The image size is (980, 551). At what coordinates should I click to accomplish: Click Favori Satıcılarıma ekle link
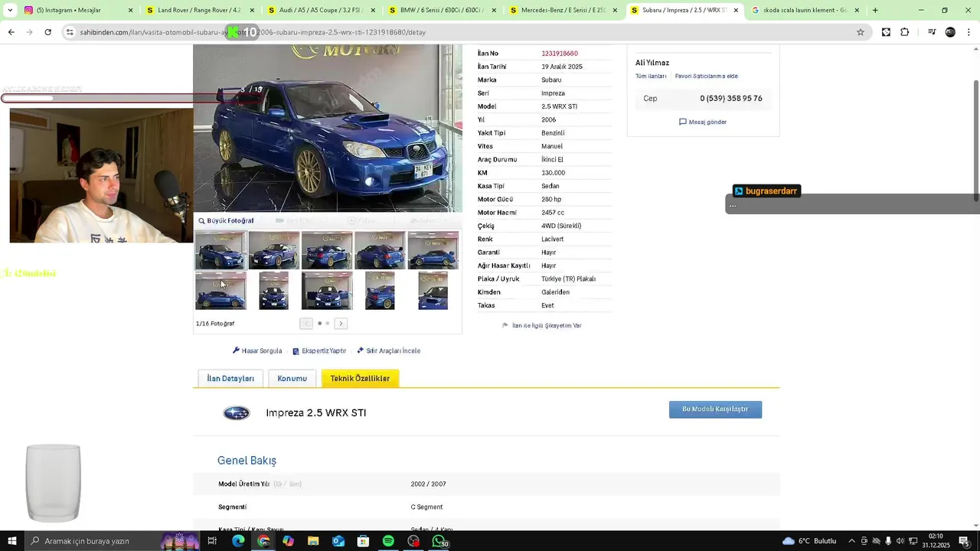706,77
